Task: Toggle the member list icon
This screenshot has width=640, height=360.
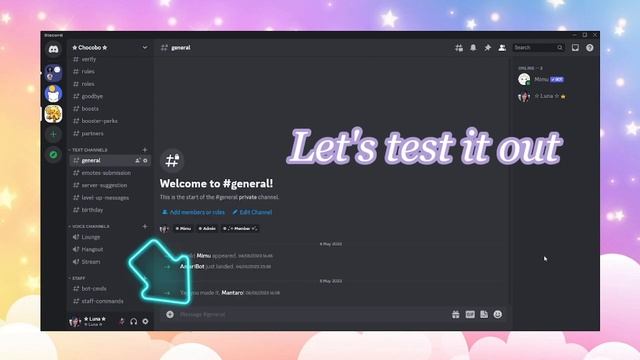Action: click(x=502, y=48)
